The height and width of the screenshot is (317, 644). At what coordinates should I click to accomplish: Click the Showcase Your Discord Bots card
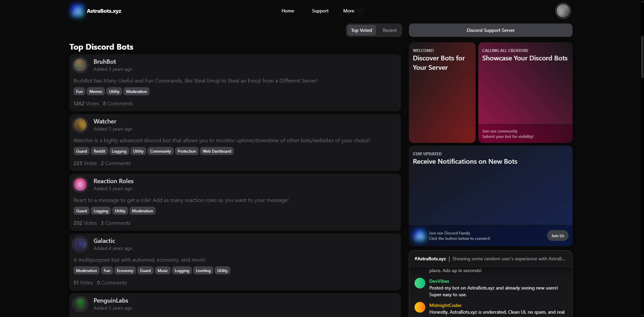[525, 93]
